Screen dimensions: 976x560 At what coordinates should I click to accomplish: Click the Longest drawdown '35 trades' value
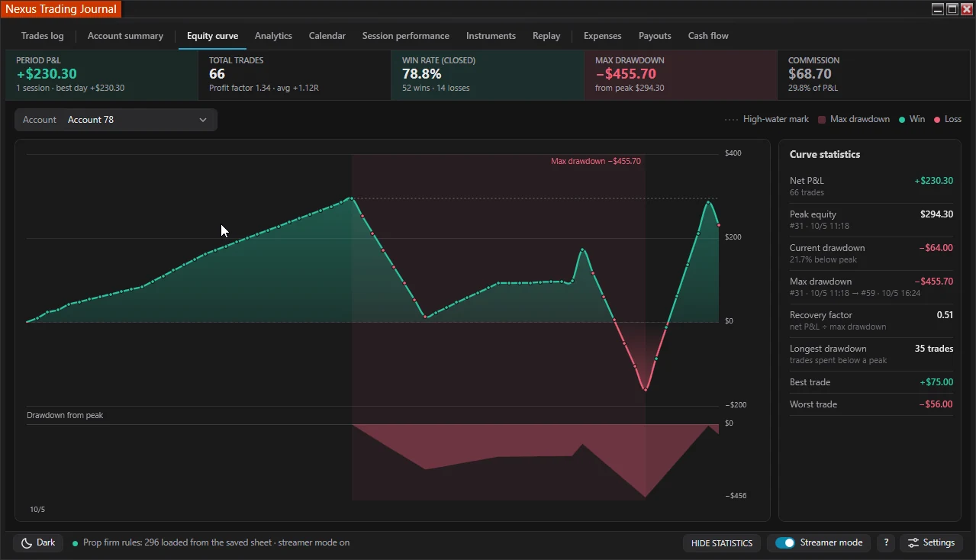[x=934, y=349]
